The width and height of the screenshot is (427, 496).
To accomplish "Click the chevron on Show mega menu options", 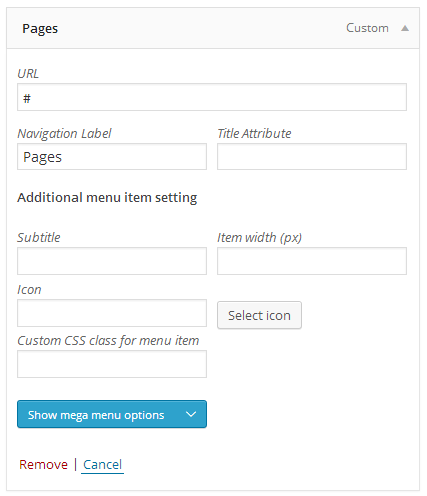I will tap(191, 414).
